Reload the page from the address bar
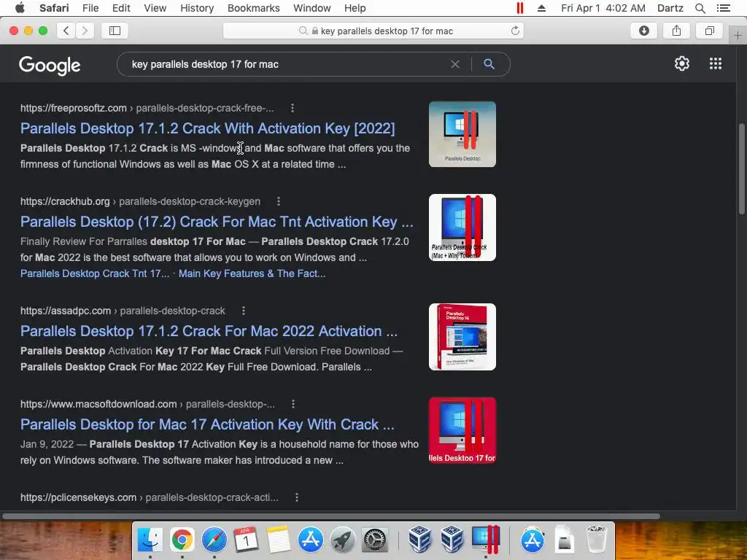The width and height of the screenshot is (747, 560). [x=515, y=31]
